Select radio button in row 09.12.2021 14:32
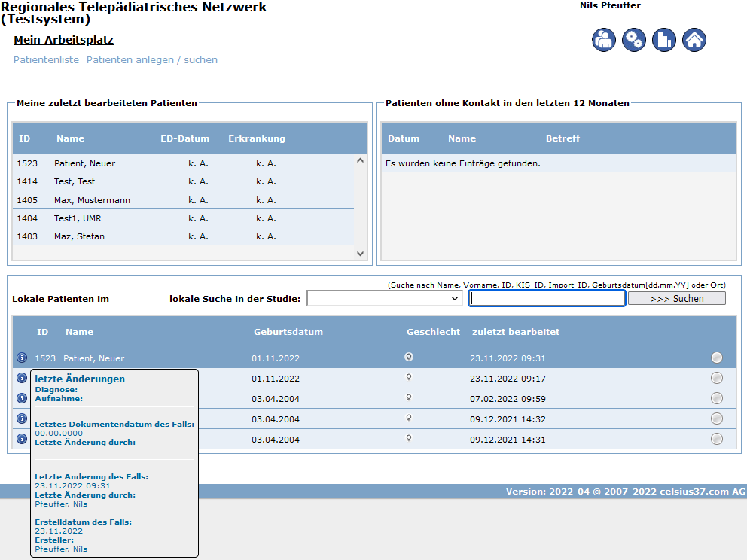Viewport: 747px width, 560px height. tap(717, 418)
